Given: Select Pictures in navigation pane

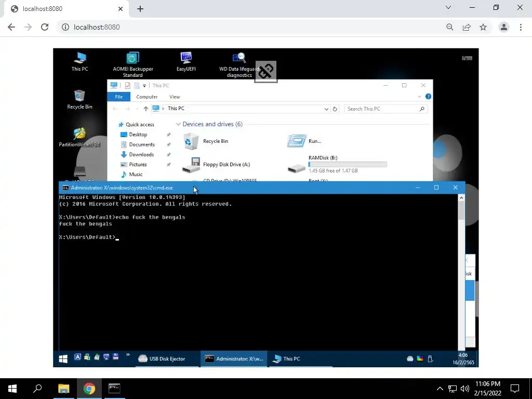Looking at the screenshot, I should [x=134, y=165].
